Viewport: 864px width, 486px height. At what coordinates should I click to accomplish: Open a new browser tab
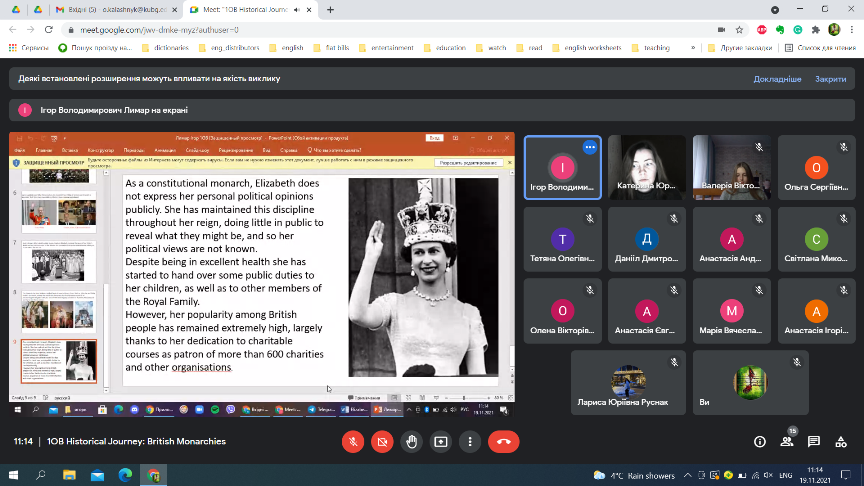click(330, 9)
